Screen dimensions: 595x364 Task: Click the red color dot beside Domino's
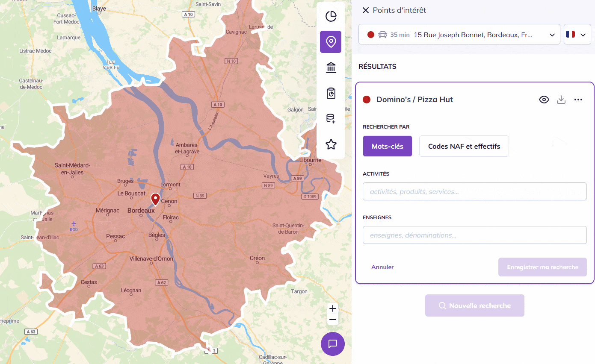[x=367, y=100]
